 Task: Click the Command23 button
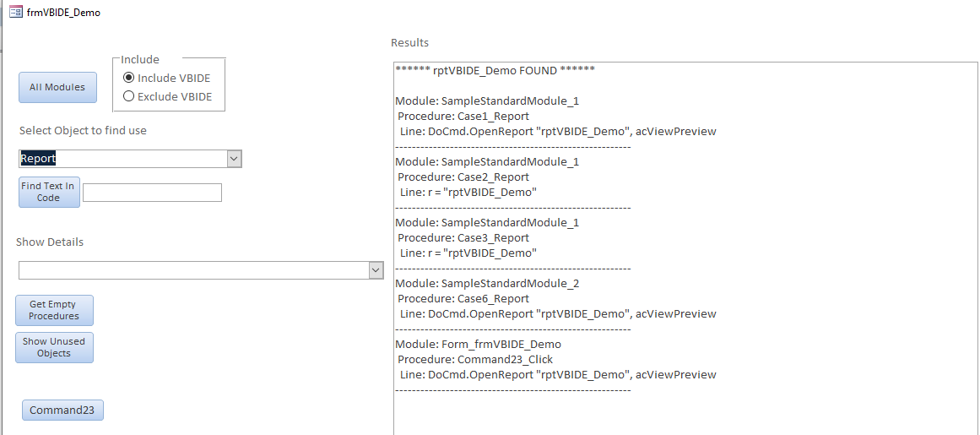coord(62,411)
